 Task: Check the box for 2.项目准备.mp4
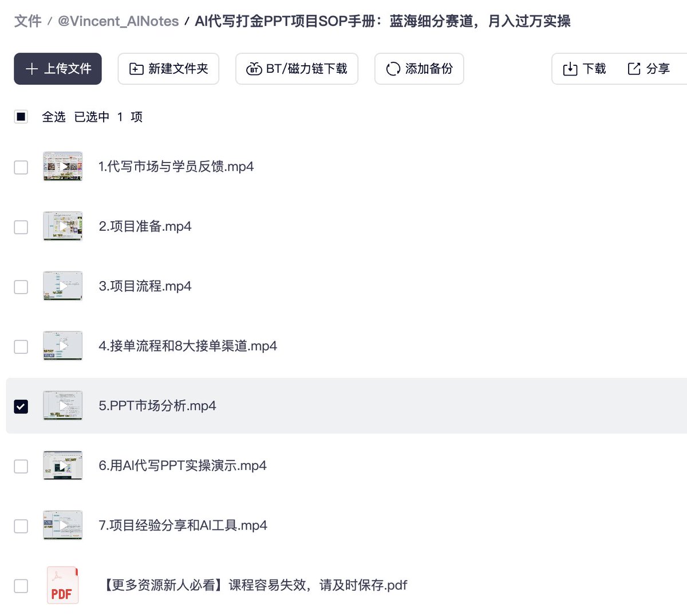point(21,227)
